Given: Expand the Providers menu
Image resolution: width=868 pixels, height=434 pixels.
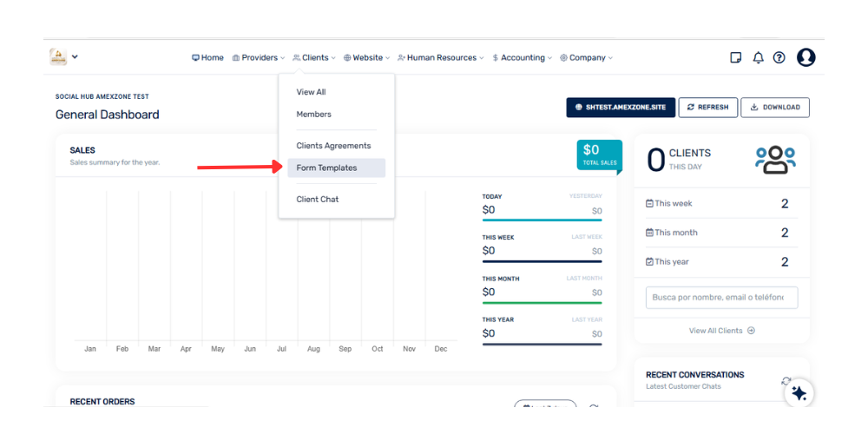Looking at the screenshot, I should [x=259, y=57].
